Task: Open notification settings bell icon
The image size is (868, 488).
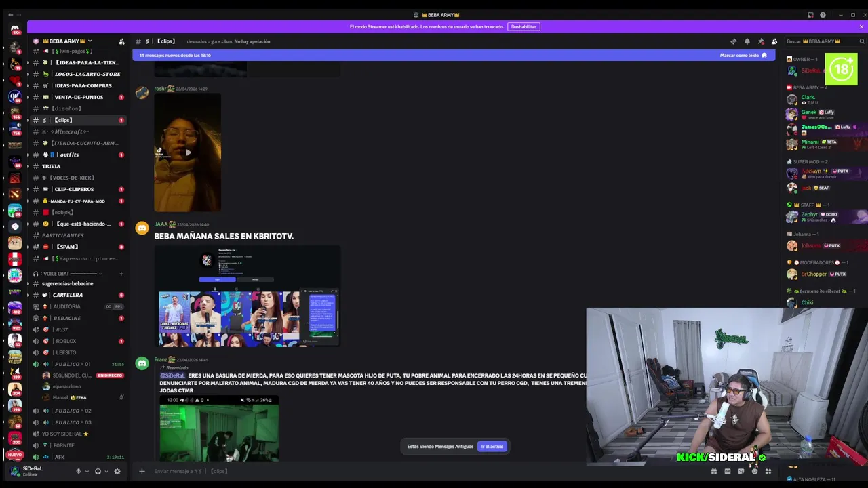Action: click(747, 41)
